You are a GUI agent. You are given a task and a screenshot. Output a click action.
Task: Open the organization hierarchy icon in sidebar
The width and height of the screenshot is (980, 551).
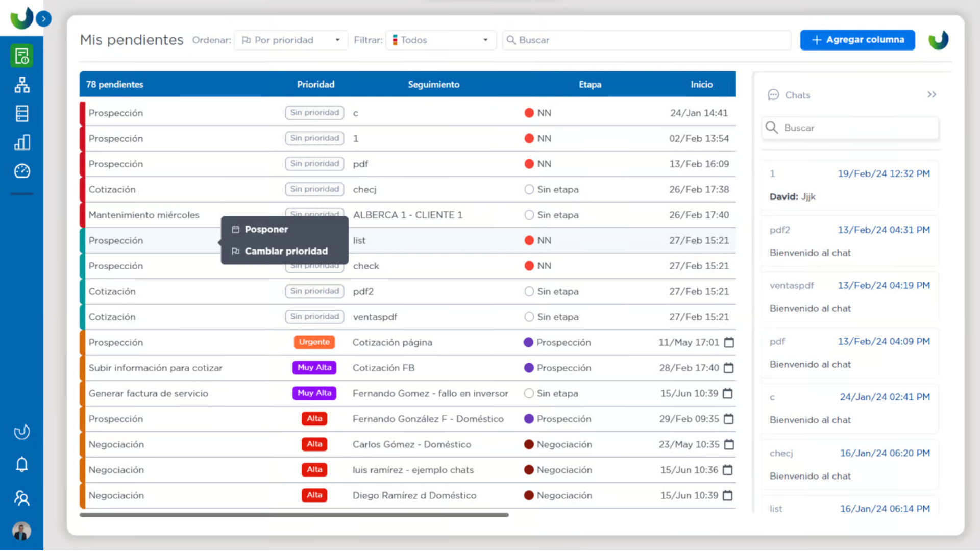(21, 85)
